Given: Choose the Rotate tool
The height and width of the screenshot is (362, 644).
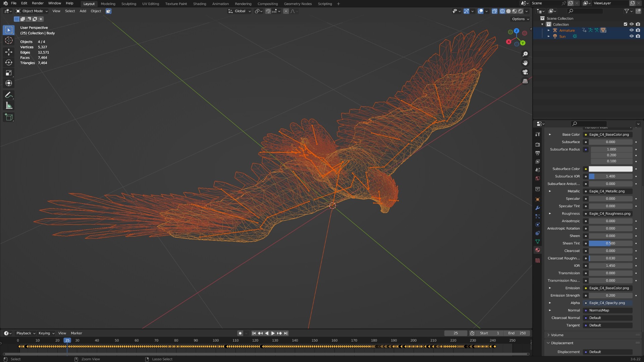Looking at the screenshot, I should tap(9, 62).
